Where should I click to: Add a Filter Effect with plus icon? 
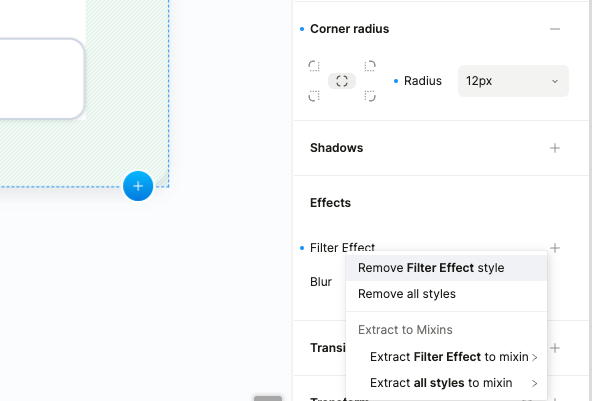click(x=555, y=248)
